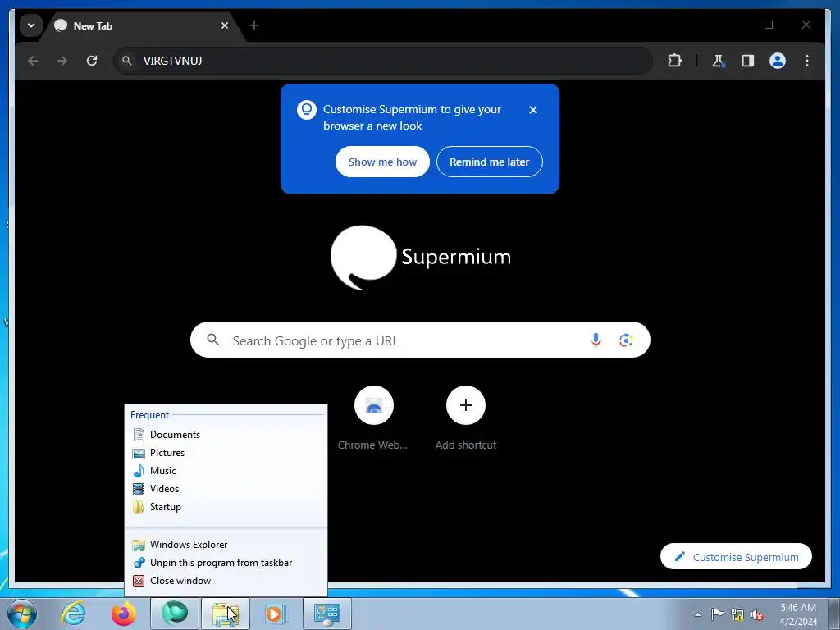The image size is (840, 630).
Task: Open the Extensions puzzle icon
Action: click(674, 61)
